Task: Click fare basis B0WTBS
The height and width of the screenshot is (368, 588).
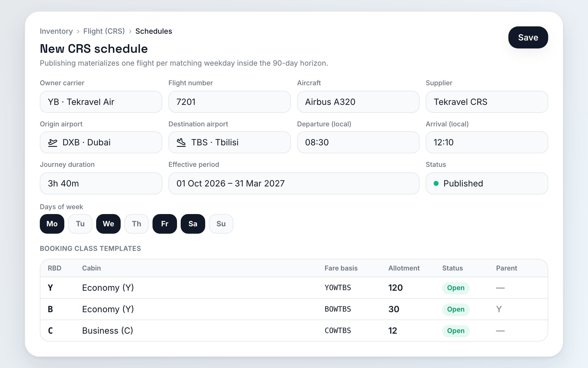Action: coord(338,309)
